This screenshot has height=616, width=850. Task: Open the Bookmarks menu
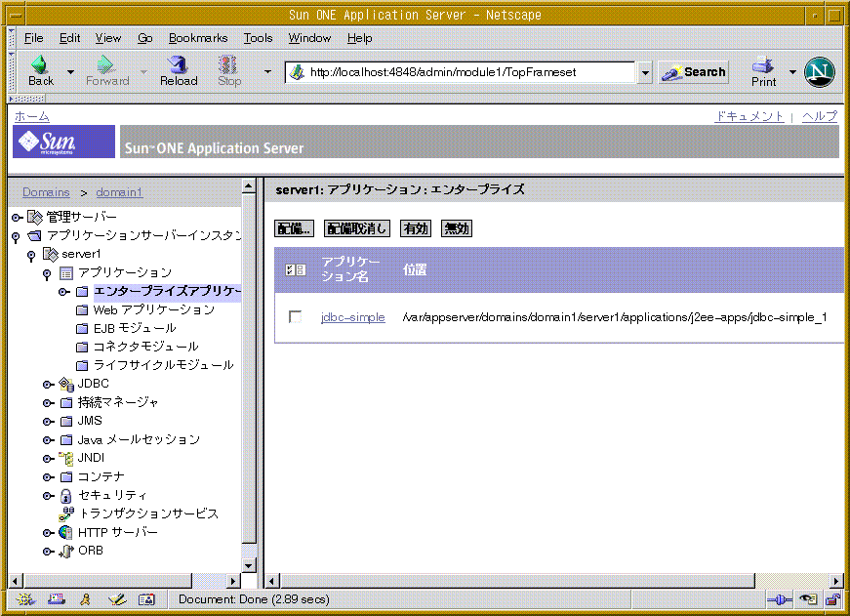pos(198,38)
